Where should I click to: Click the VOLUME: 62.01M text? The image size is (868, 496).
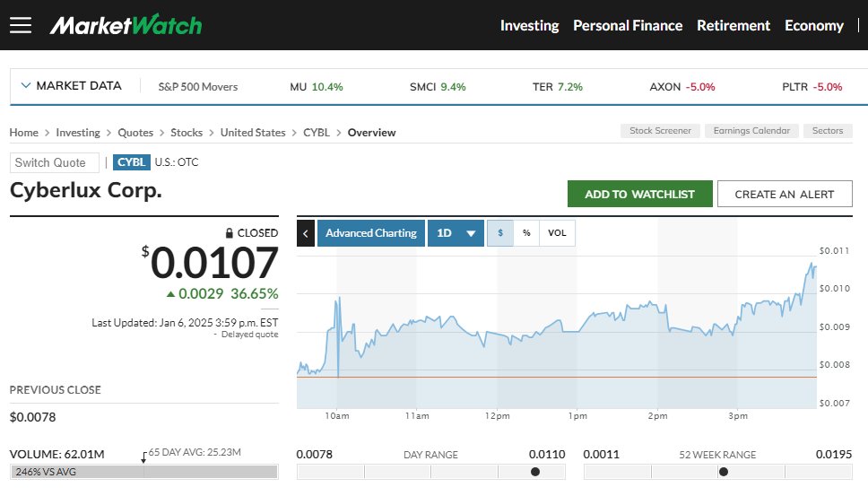pos(57,455)
